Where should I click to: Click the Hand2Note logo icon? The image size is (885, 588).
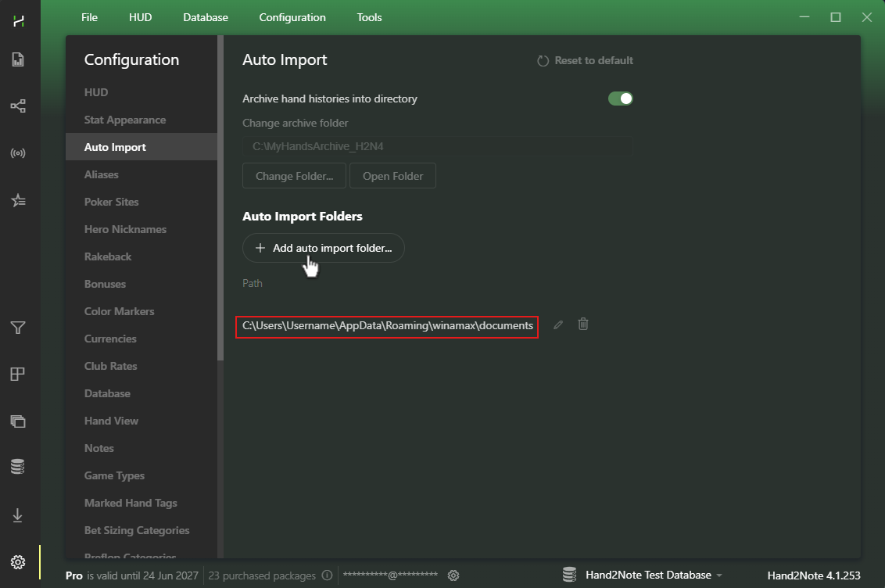pos(19,21)
